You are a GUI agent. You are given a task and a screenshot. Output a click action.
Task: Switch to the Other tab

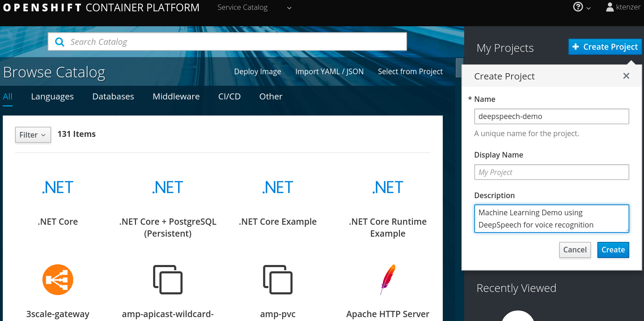pyautogui.click(x=271, y=96)
